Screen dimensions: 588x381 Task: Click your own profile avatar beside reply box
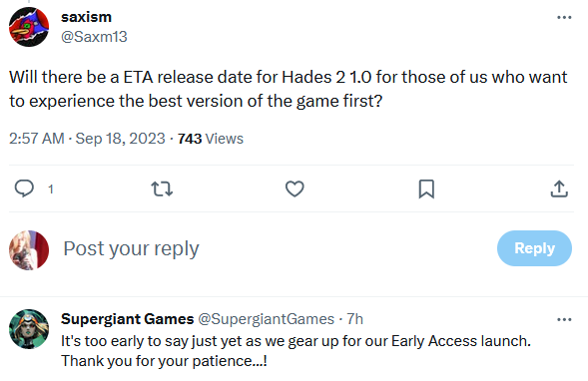[29, 250]
